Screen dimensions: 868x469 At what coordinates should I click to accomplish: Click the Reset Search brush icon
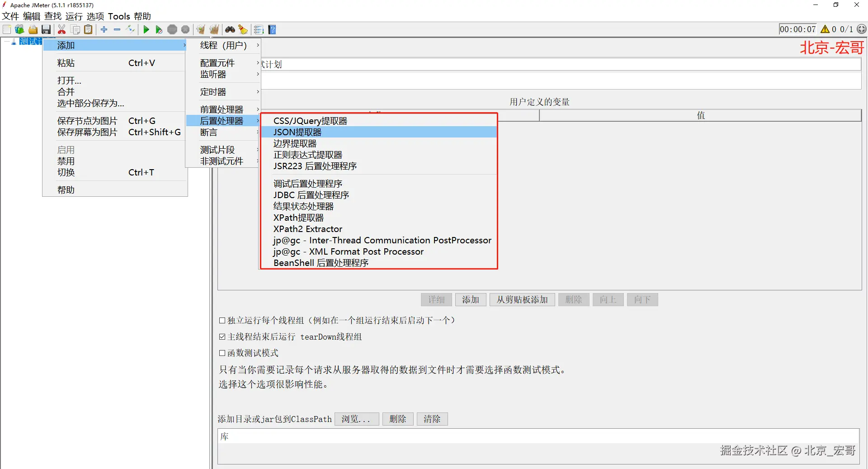click(243, 30)
